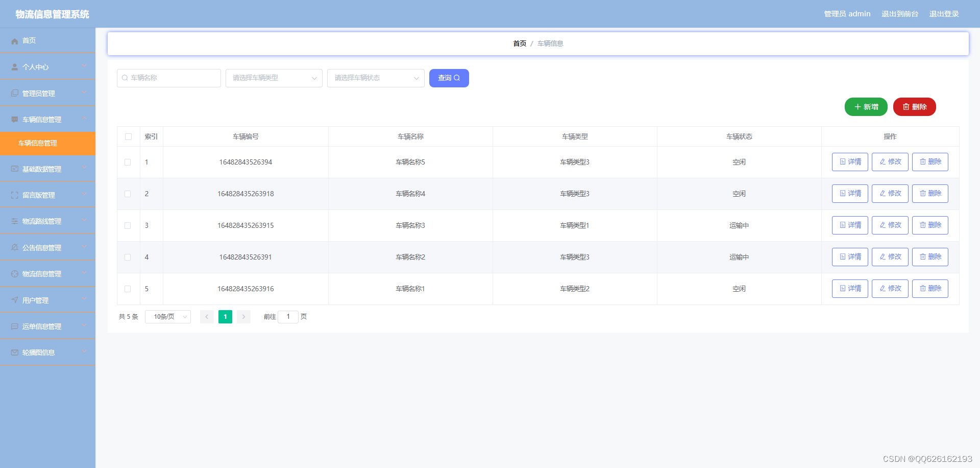Expand the 基础数据管理 menu chevron
Viewport: 980px width, 468px height.
(x=84, y=168)
